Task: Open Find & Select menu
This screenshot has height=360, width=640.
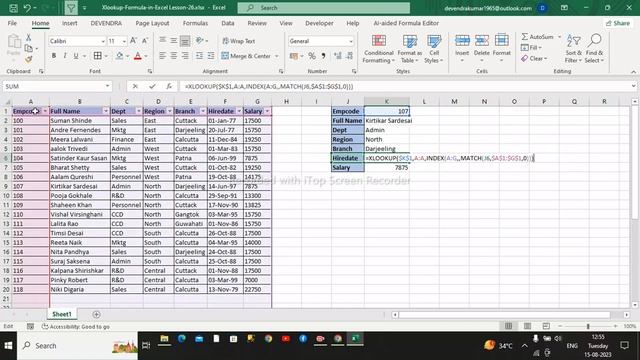Action: click(594, 49)
